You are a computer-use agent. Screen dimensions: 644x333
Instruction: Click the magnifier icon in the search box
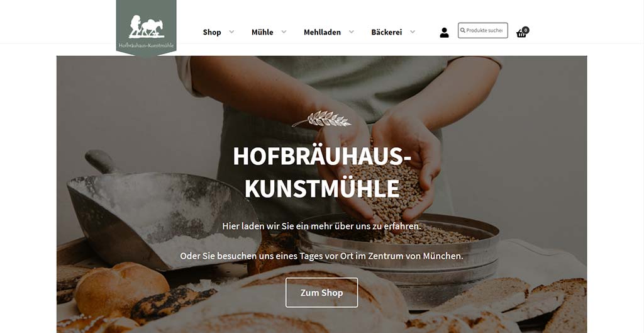[462, 30]
